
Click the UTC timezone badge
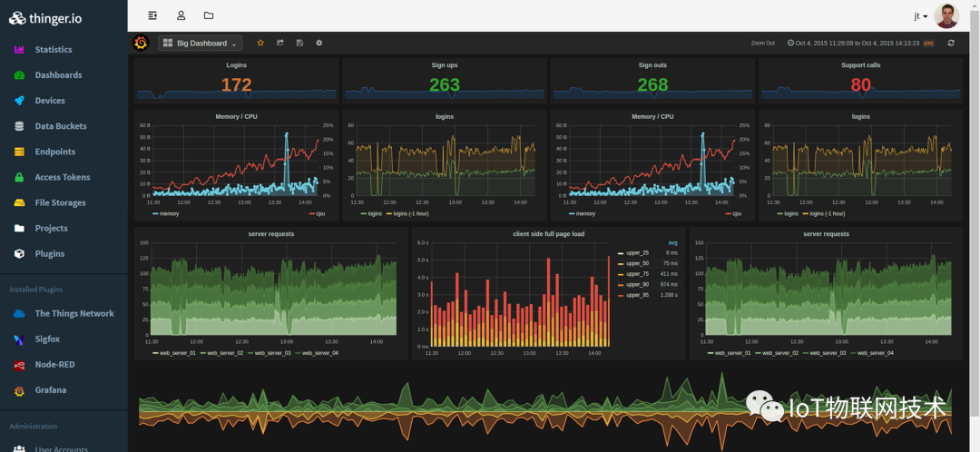929,44
